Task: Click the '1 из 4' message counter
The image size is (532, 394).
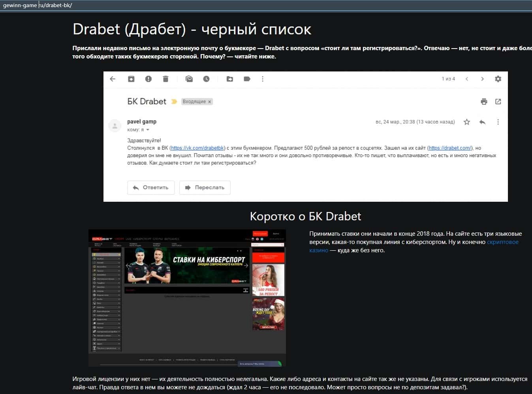Action: point(448,79)
